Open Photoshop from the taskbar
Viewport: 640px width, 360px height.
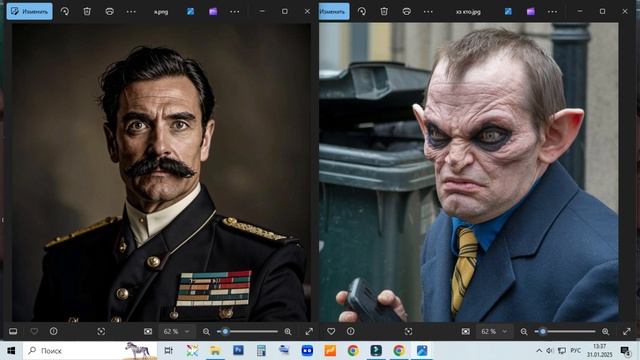point(238,351)
